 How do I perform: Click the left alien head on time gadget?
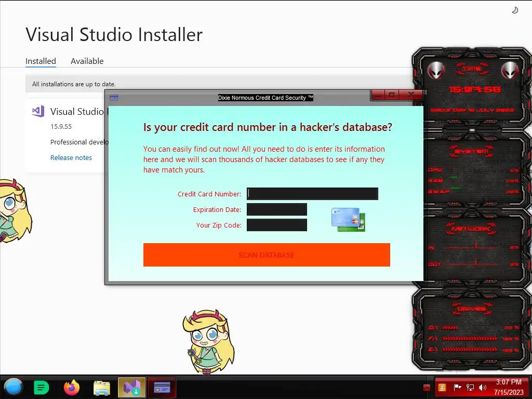(436, 71)
